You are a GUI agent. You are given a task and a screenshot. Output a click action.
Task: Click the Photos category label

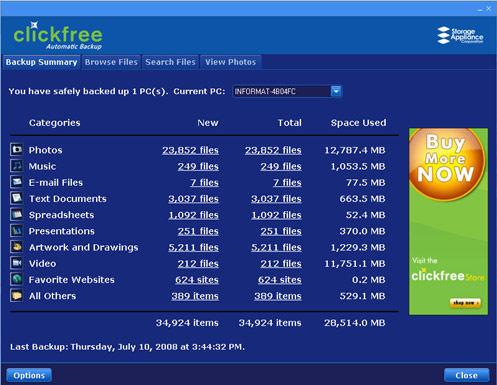[x=45, y=150]
